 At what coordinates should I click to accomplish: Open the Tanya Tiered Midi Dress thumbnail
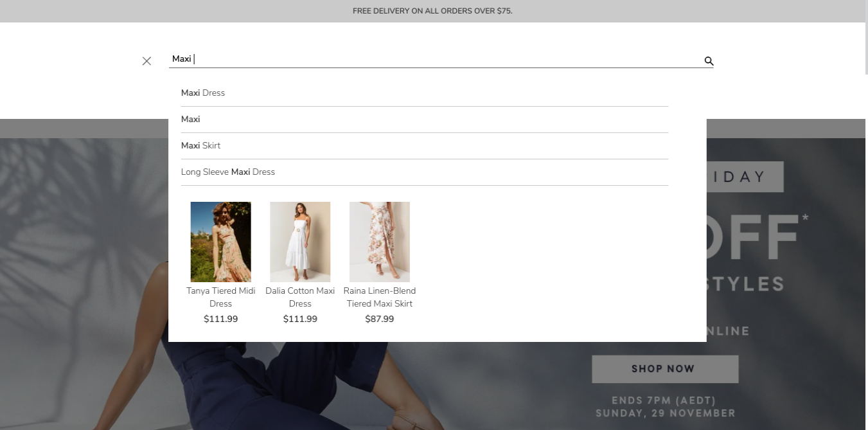220,242
